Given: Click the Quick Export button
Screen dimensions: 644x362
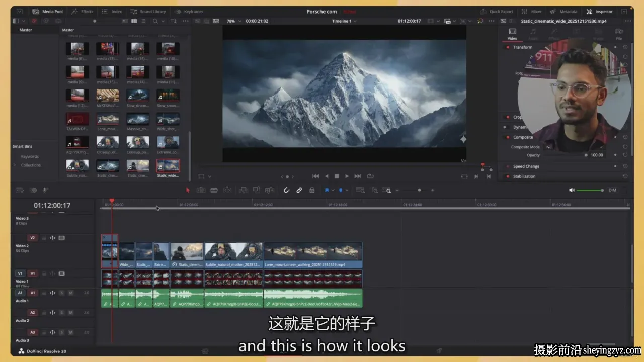Looking at the screenshot, I should [x=497, y=11].
